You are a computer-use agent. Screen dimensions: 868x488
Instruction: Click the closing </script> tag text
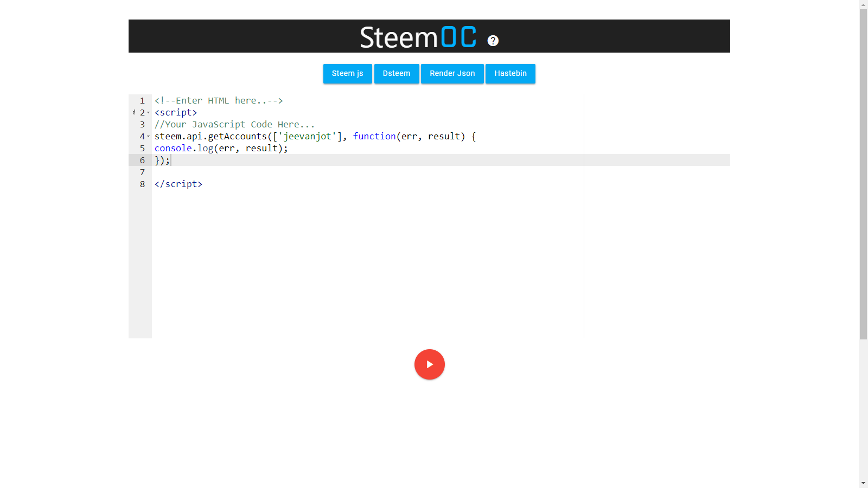coord(178,184)
